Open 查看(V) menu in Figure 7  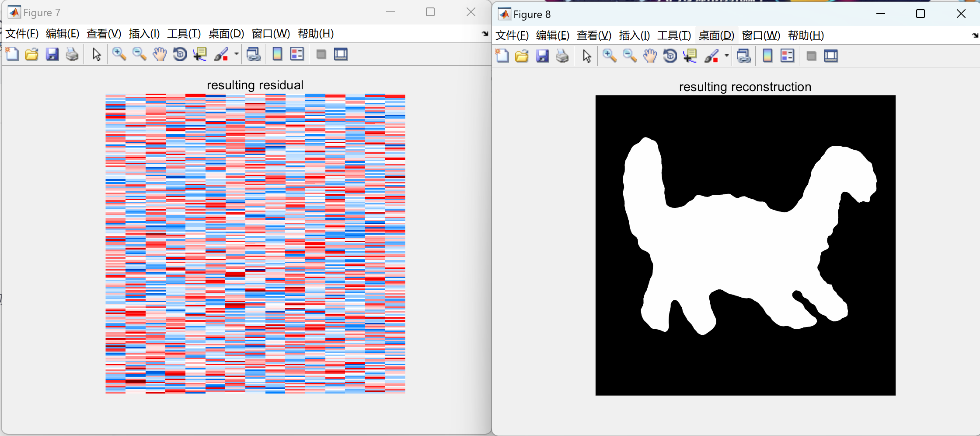tap(104, 34)
